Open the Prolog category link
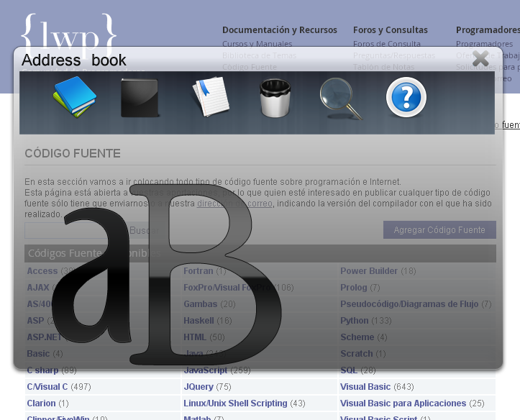Image resolution: width=520 pixels, height=420 pixels. tap(354, 288)
